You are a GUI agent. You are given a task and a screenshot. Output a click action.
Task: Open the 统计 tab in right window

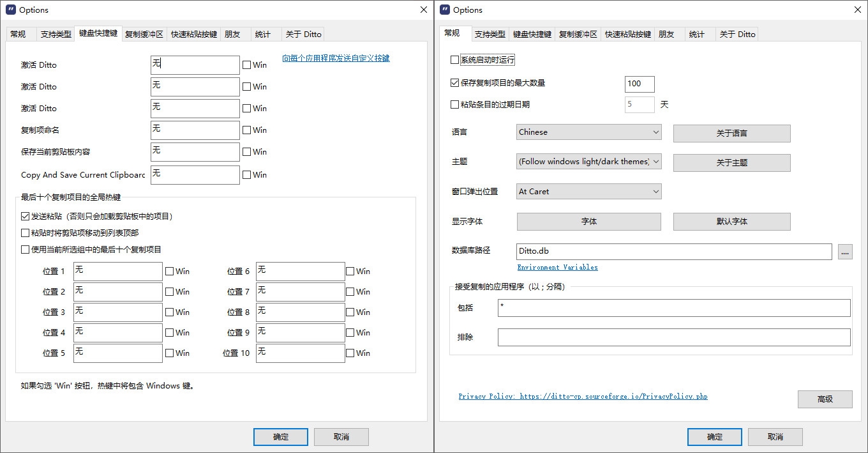697,35
